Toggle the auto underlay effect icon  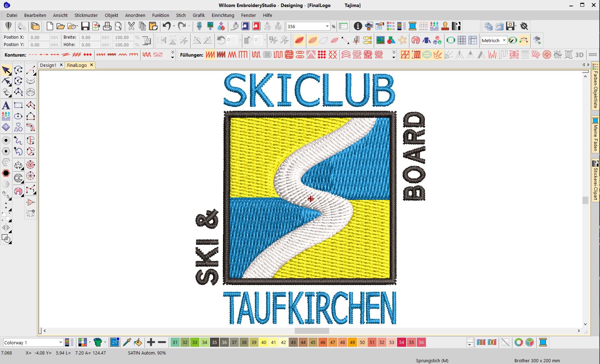[405, 55]
